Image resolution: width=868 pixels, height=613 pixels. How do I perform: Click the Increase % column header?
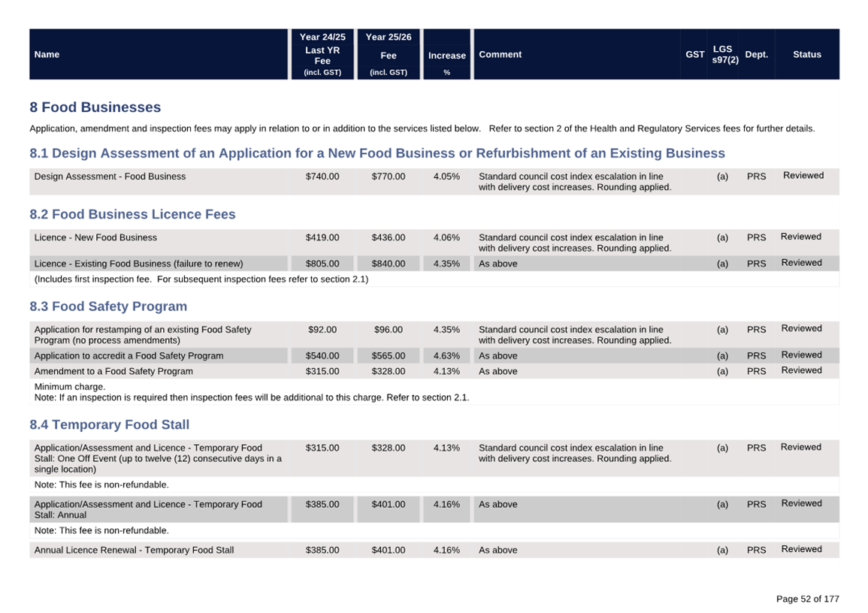[446, 56]
